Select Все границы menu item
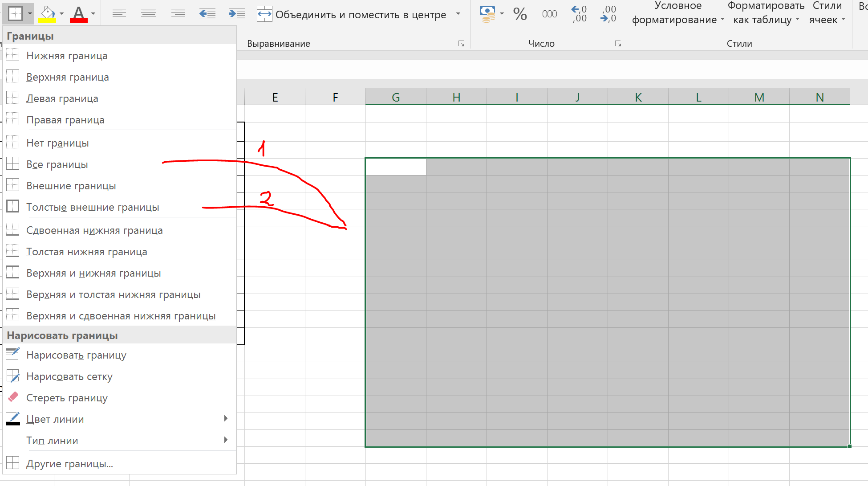This screenshot has height=486, width=868. [57, 164]
